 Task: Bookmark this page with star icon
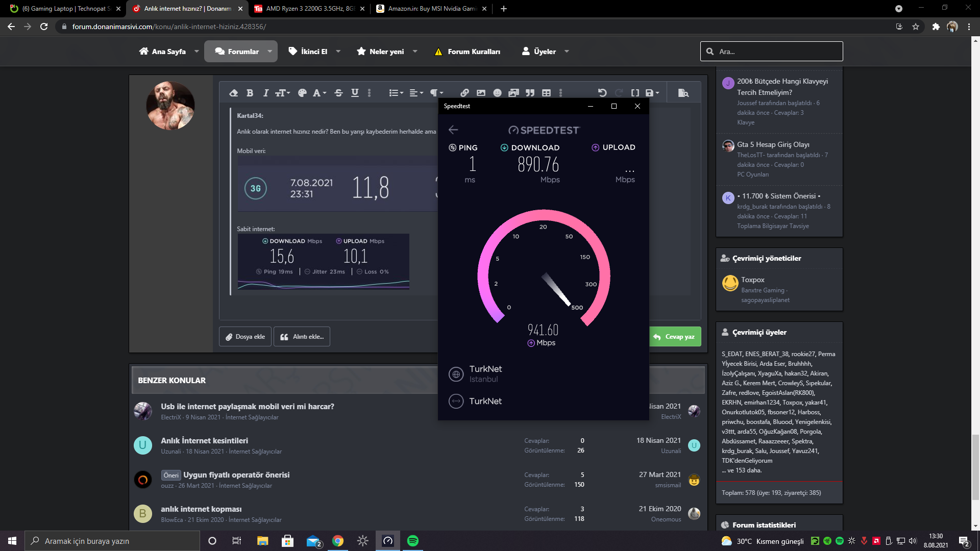[916, 27]
